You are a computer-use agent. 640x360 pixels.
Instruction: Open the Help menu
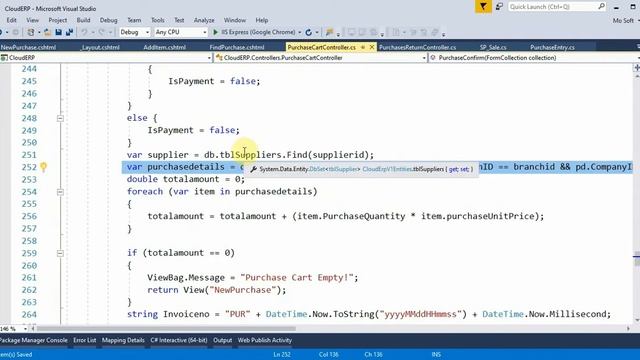(x=262, y=20)
